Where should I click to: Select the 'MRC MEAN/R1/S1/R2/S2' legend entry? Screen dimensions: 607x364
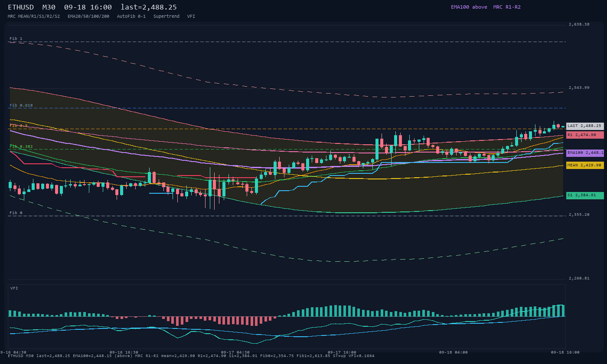click(34, 16)
